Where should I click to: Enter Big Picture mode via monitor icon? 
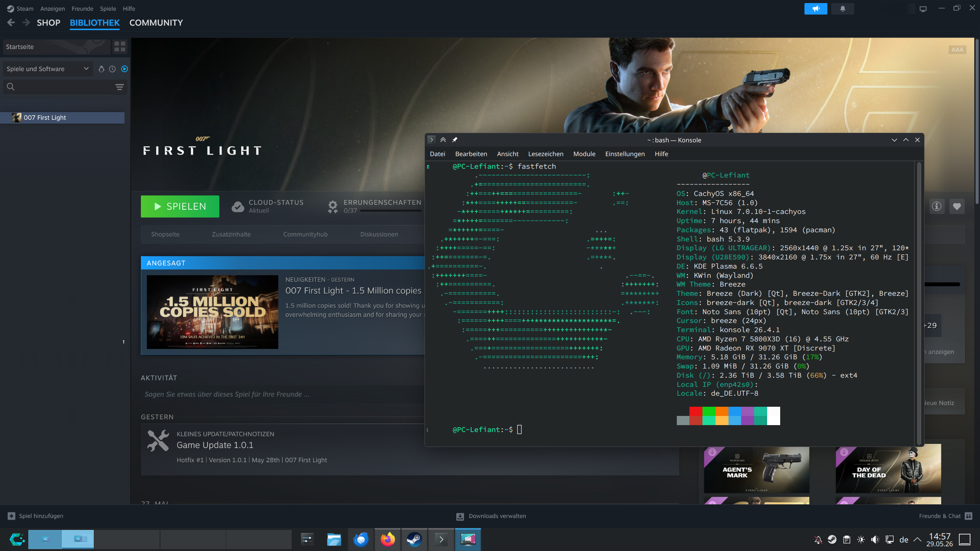923,8
